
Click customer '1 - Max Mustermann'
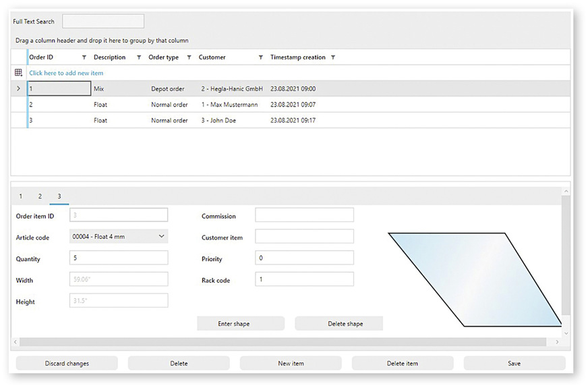pyautogui.click(x=229, y=105)
